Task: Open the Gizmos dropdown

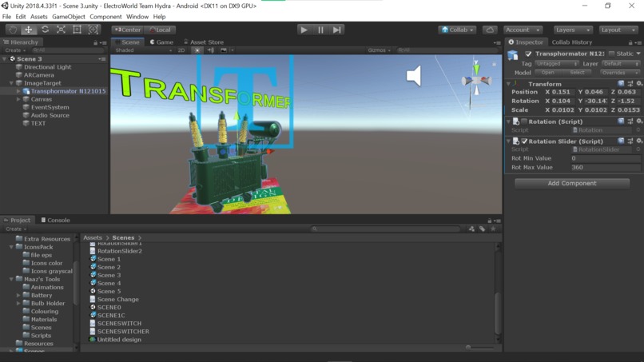Action: click(x=379, y=50)
